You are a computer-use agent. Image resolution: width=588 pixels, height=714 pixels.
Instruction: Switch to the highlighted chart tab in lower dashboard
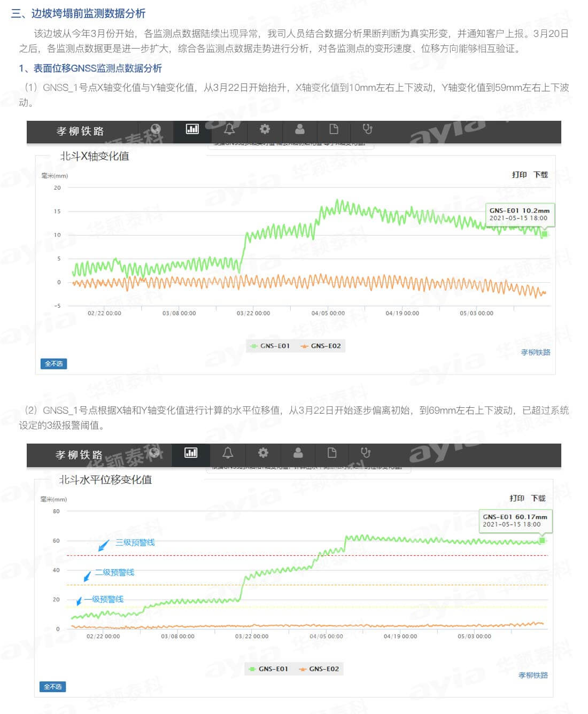point(190,453)
